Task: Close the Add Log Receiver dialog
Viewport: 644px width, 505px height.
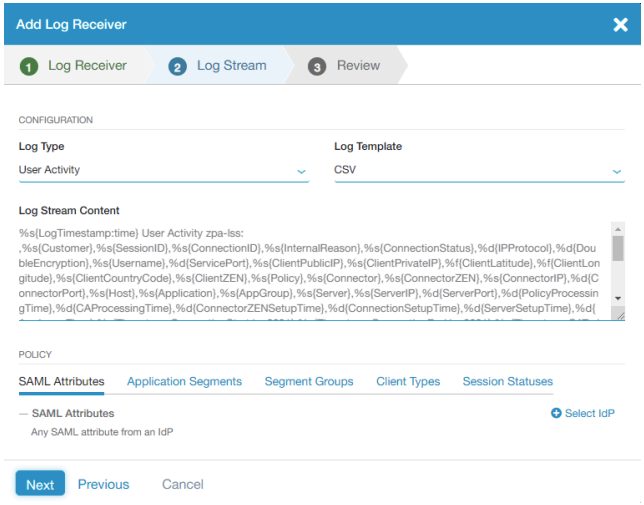Action: 620,24
